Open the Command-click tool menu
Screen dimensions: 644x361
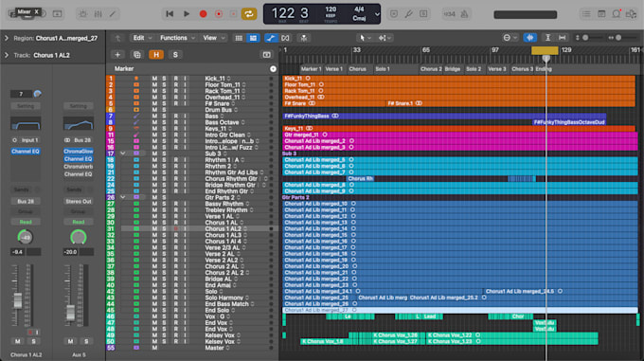tap(385, 38)
